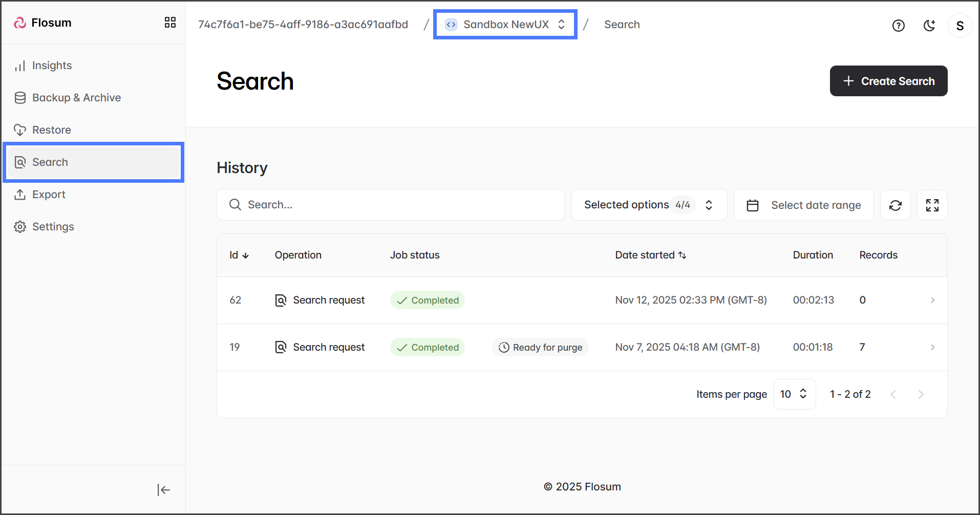Go to Insights in the sidebar
Image resolution: width=980 pixels, height=515 pixels.
(x=52, y=66)
